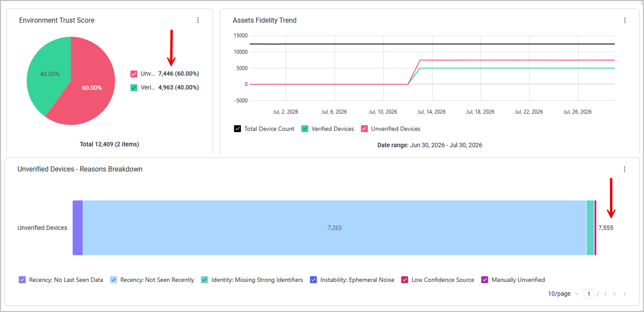Open the 10/page size dropdown
Screen dimensions: 644x312
[563, 294]
